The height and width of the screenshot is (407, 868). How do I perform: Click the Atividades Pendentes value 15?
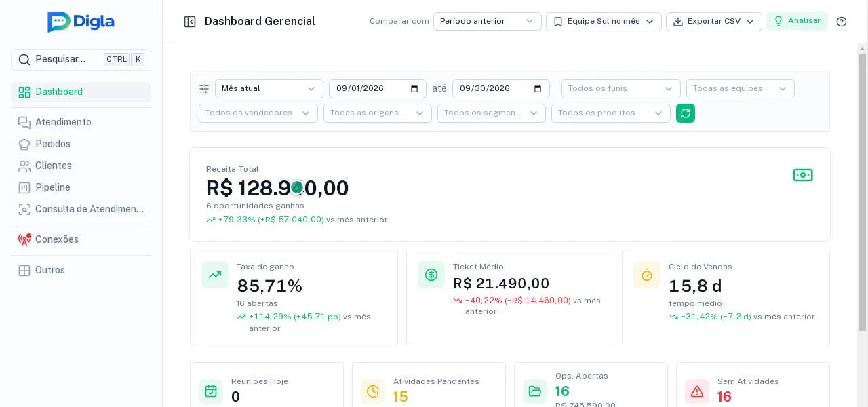pyautogui.click(x=401, y=397)
